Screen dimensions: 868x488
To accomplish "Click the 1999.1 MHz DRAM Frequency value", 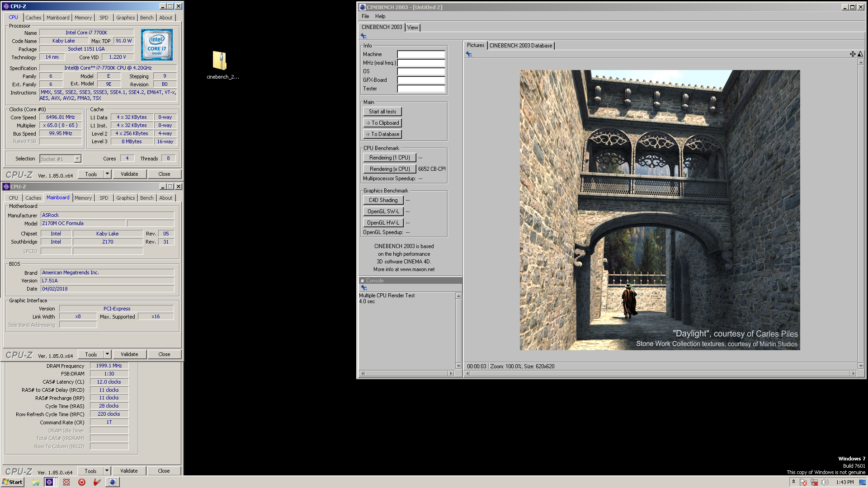I will click(x=109, y=366).
